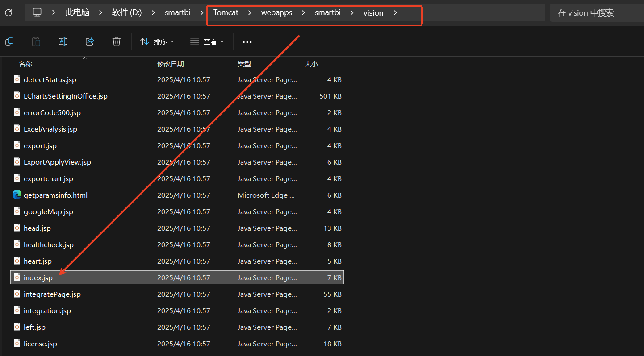The width and height of the screenshot is (644, 356).
Task: Select the file name index.jsp
Action: click(x=38, y=277)
